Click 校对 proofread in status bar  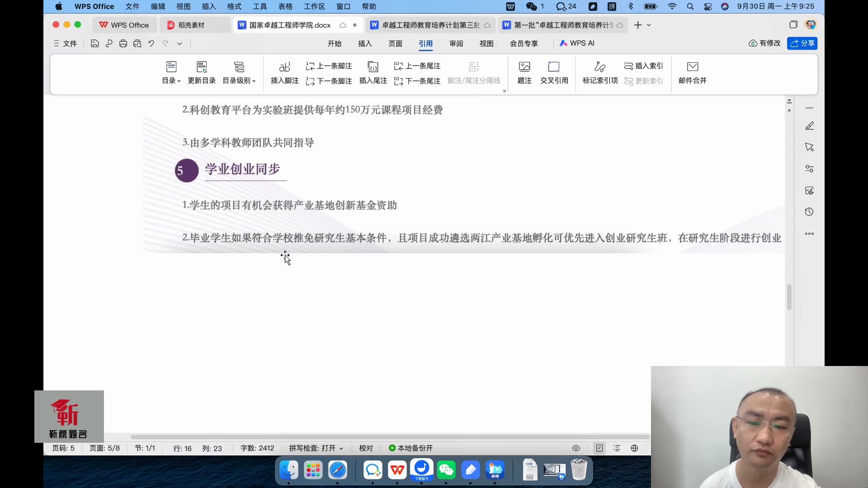tap(366, 448)
